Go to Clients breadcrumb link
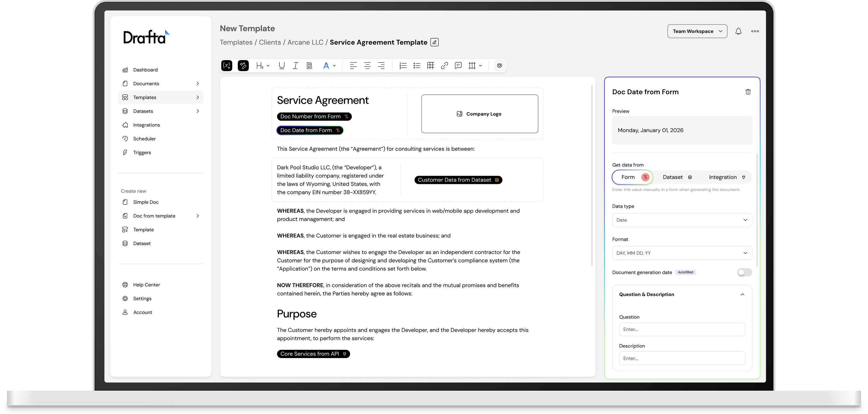868x414 pixels. [x=269, y=43]
